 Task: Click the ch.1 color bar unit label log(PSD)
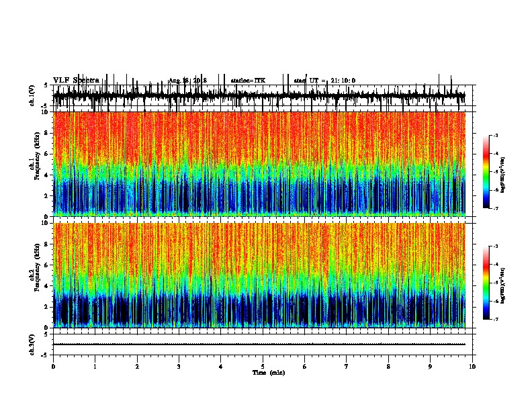point(503,175)
